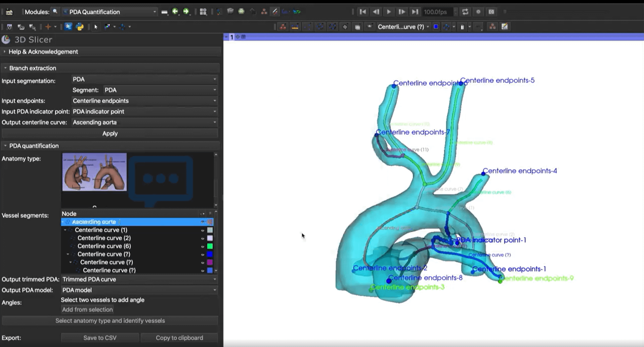Click Save to CSV button
Viewport: 644px width, 347px height.
(100, 338)
